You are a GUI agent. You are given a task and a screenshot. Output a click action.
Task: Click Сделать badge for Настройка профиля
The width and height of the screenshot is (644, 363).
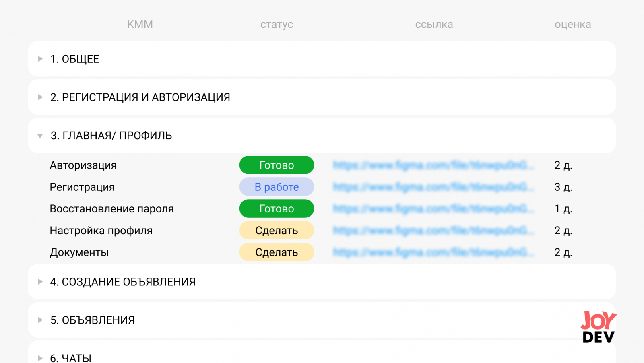click(x=277, y=230)
